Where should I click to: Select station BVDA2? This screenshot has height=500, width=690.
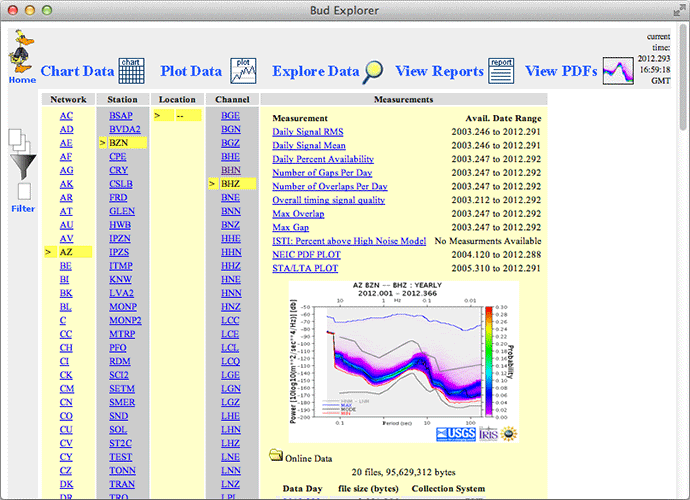(125, 129)
